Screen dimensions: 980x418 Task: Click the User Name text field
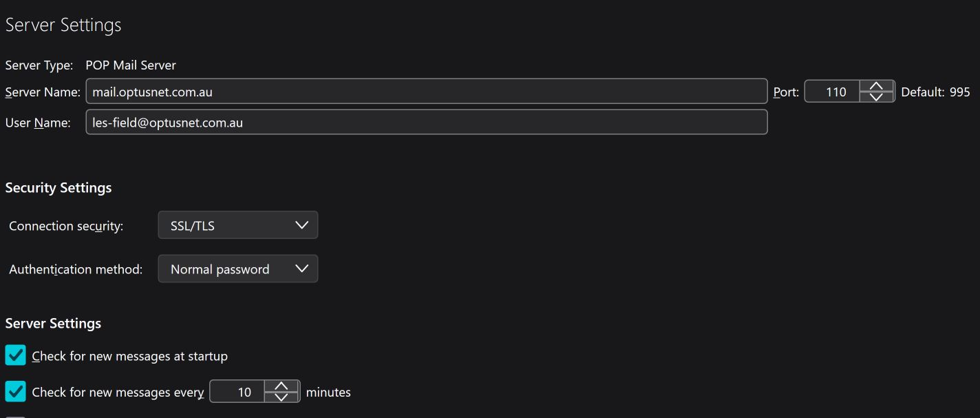click(x=425, y=123)
